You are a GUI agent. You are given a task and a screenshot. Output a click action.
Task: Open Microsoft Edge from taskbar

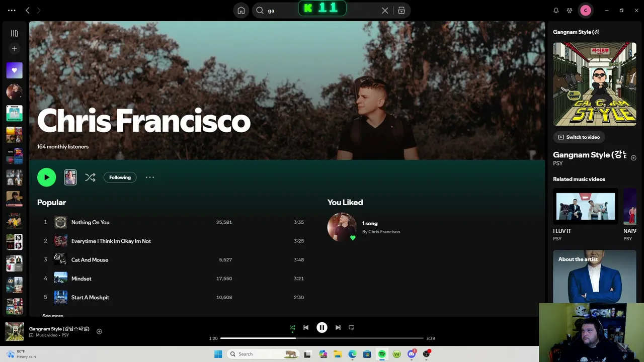coord(352,354)
